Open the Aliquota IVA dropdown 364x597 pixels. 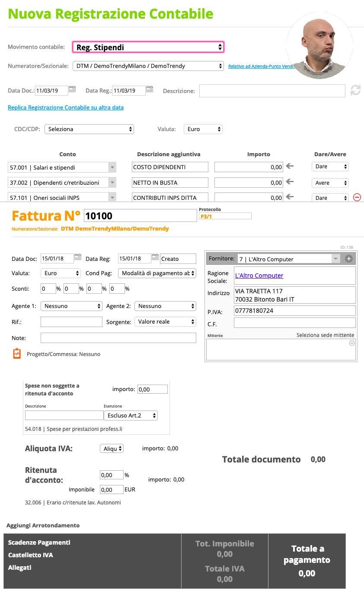(112, 449)
